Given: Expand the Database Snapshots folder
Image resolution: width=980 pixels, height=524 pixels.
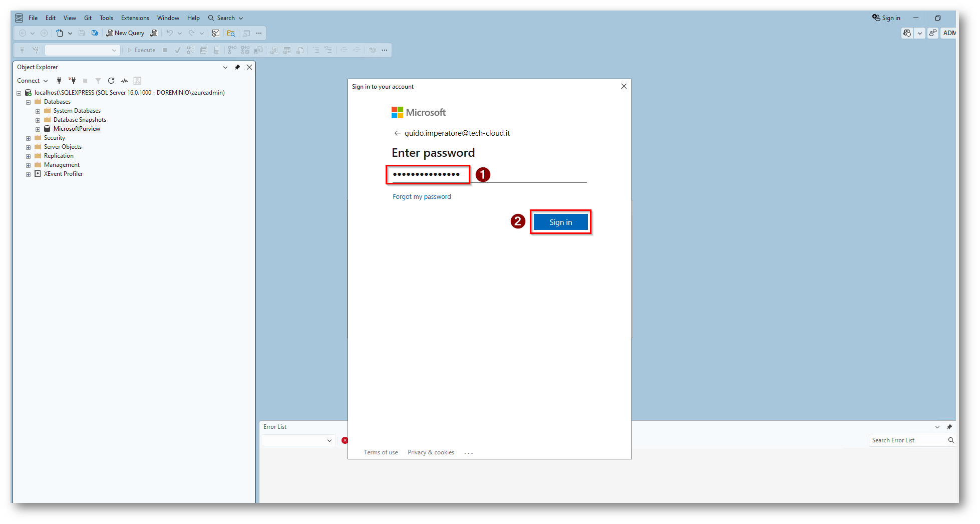Looking at the screenshot, I should pos(38,120).
